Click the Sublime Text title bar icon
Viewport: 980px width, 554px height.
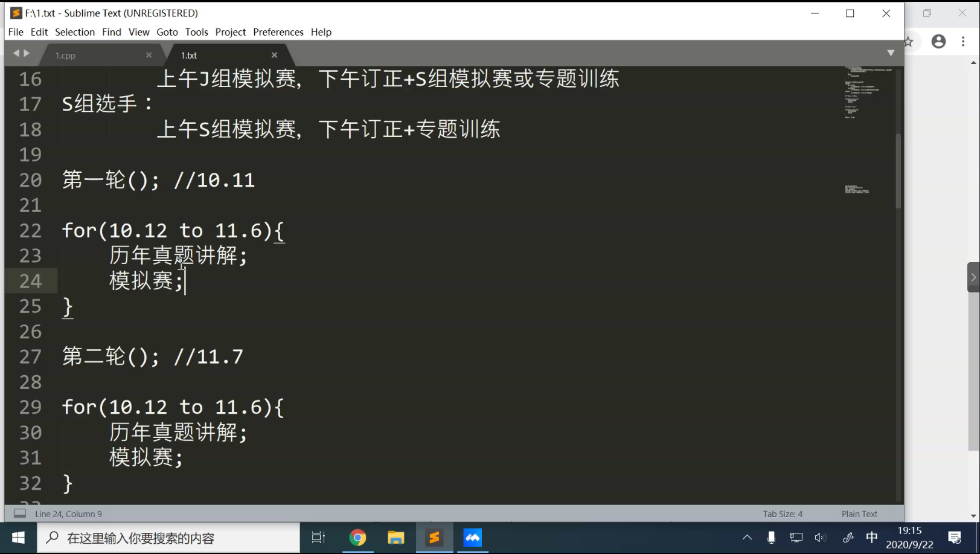(x=16, y=13)
